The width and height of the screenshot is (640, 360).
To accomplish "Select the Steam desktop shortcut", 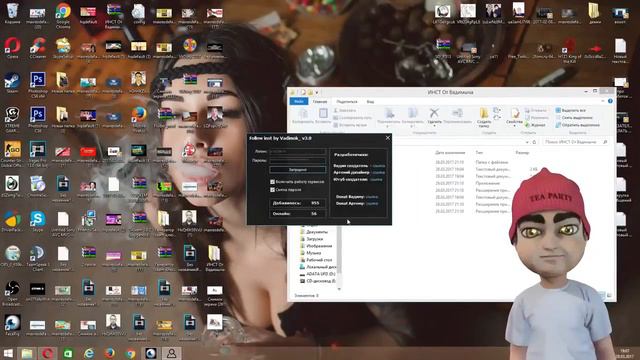I will coord(12,82).
